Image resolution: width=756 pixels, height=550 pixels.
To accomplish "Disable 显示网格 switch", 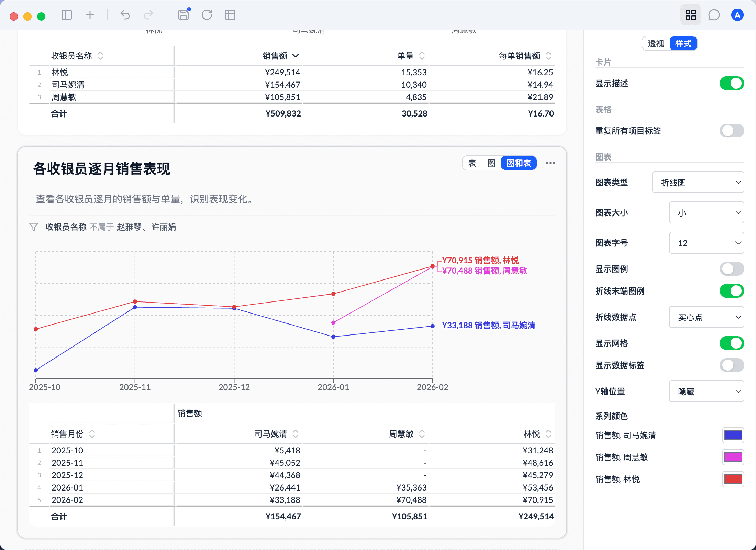I will point(732,343).
